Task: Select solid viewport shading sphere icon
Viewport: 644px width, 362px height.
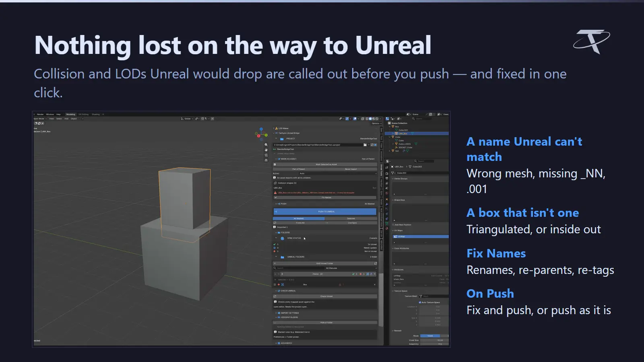Action: point(370,119)
